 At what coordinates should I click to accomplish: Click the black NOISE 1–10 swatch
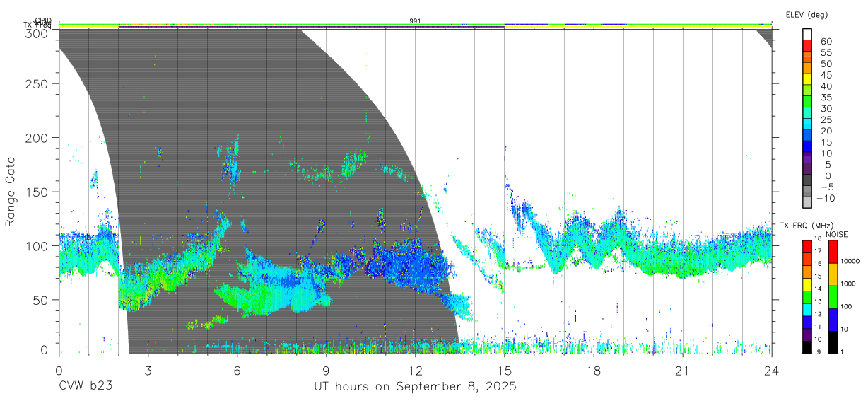tap(832, 342)
